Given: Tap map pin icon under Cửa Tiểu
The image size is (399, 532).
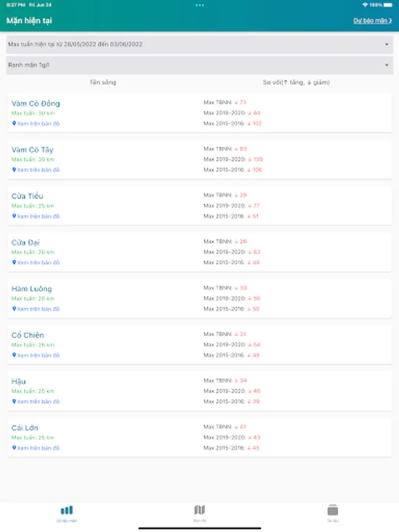Looking at the screenshot, I should point(14,216).
